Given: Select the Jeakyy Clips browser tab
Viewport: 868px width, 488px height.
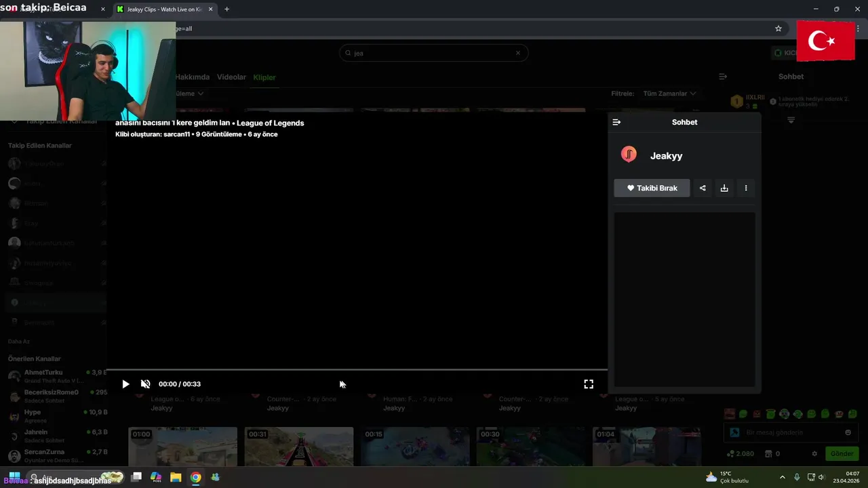Looking at the screenshot, I should tap(165, 9).
